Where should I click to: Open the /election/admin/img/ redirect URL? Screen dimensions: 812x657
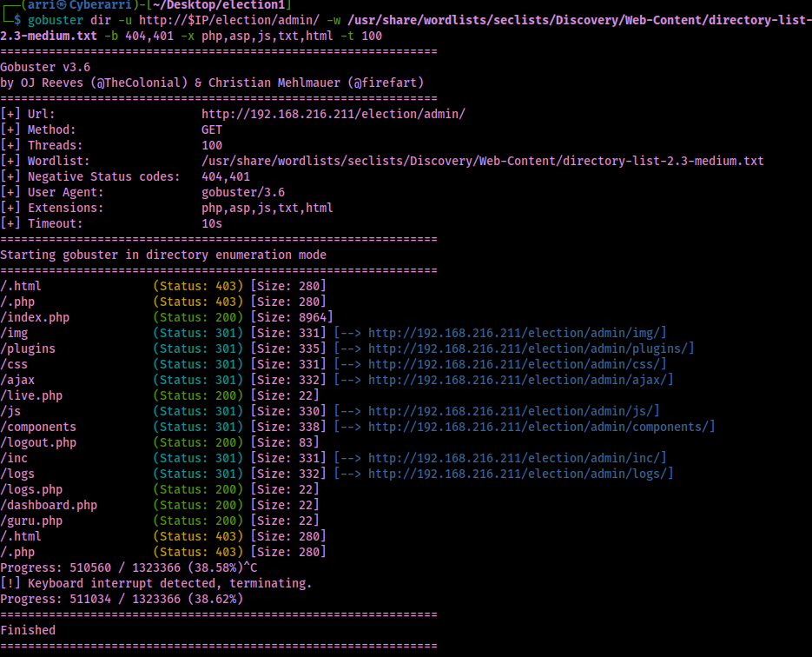pos(517,333)
